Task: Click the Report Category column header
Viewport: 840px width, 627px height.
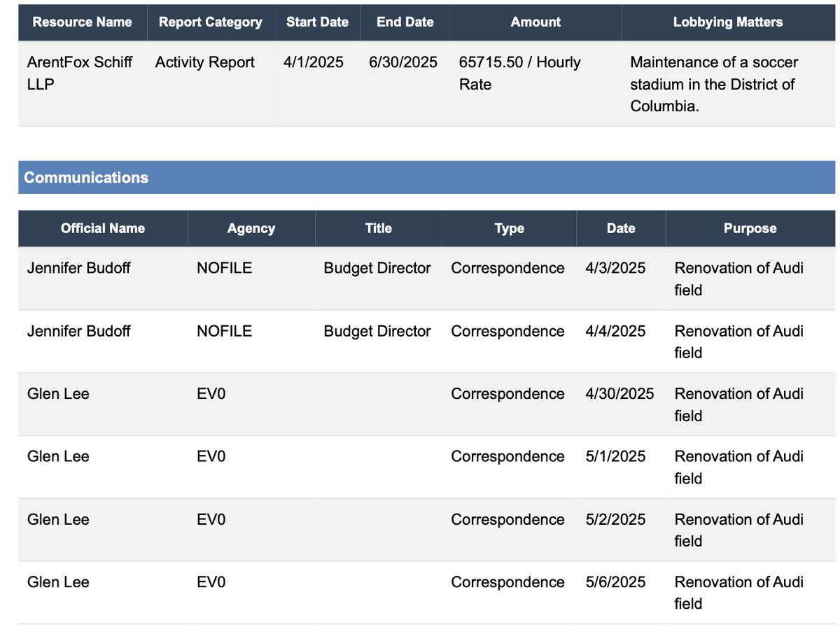Action: [211, 22]
